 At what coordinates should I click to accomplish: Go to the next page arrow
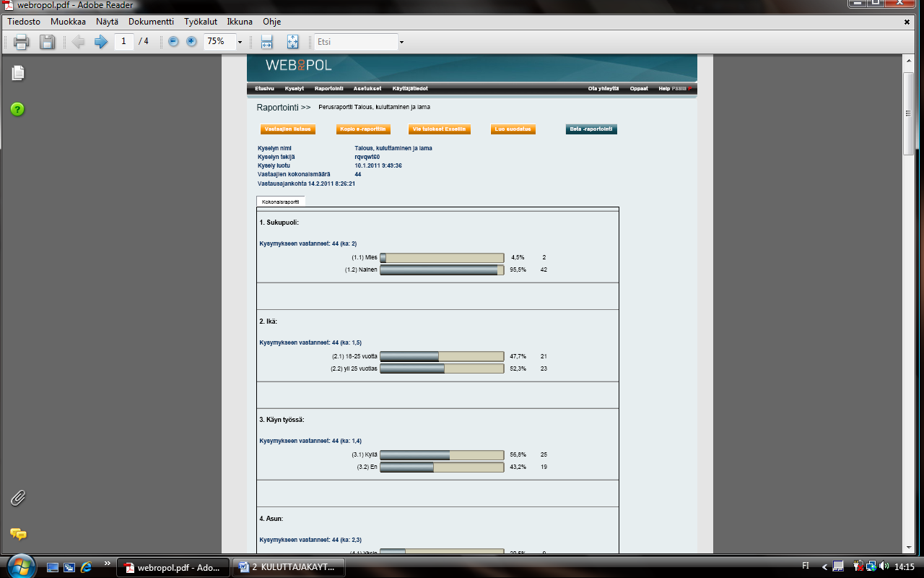click(x=101, y=42)
